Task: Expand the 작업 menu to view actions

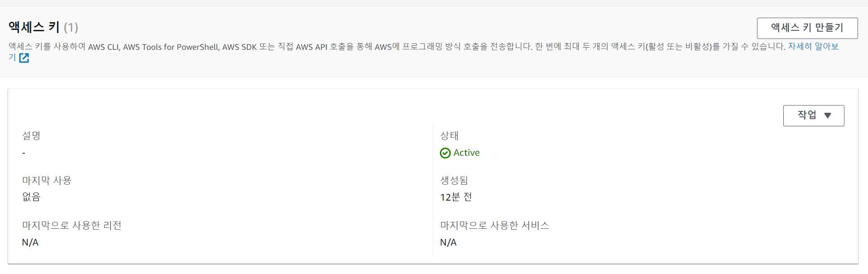Action: click(814, 115)
